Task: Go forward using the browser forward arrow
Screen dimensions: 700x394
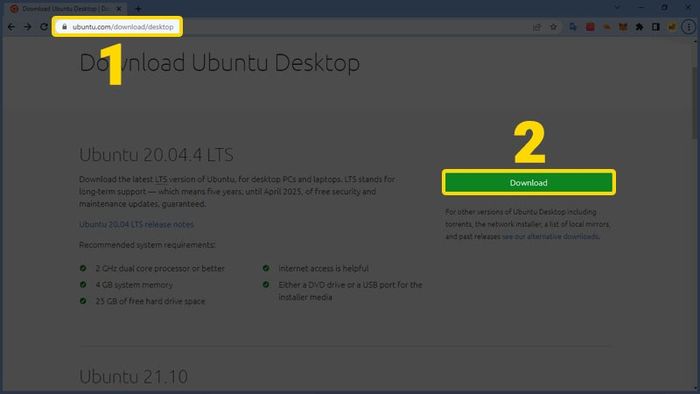Action: [x=28, y=27]
